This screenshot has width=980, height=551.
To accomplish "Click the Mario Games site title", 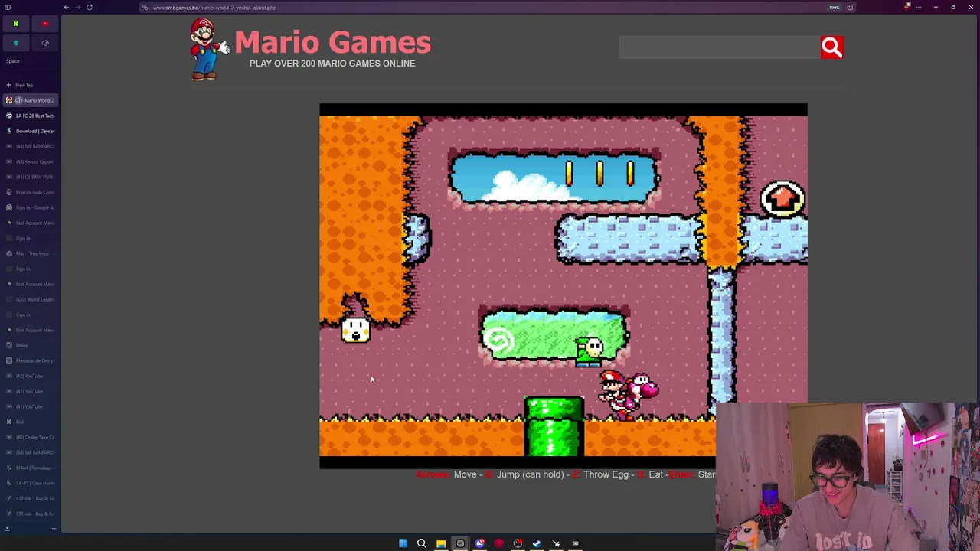I will coord(332,43).
